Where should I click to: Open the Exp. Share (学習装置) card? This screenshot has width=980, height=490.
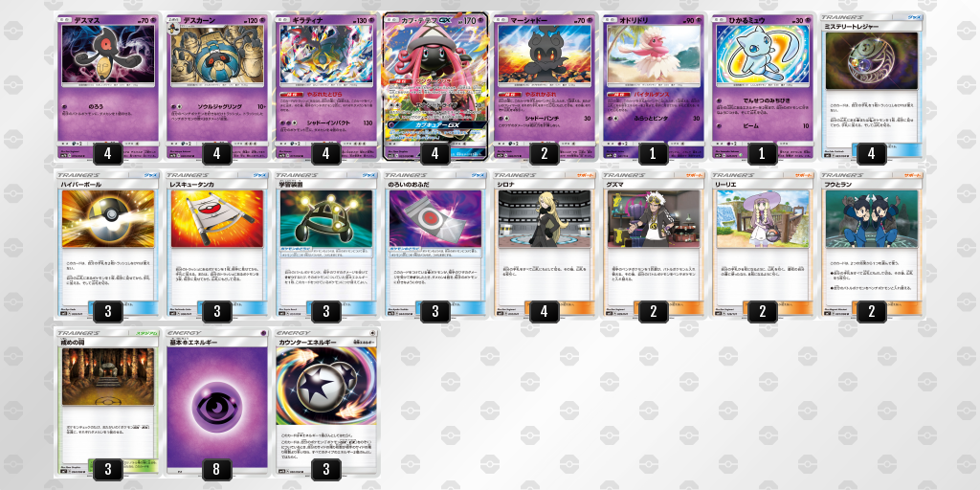[x=325, y=245]
